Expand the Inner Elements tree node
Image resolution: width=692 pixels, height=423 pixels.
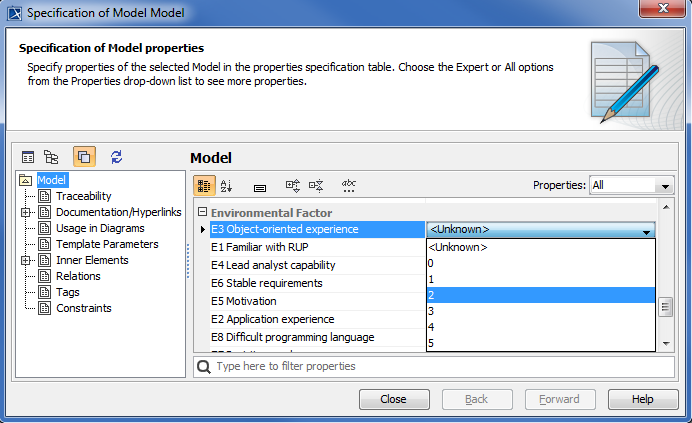(x=26, y=260)
